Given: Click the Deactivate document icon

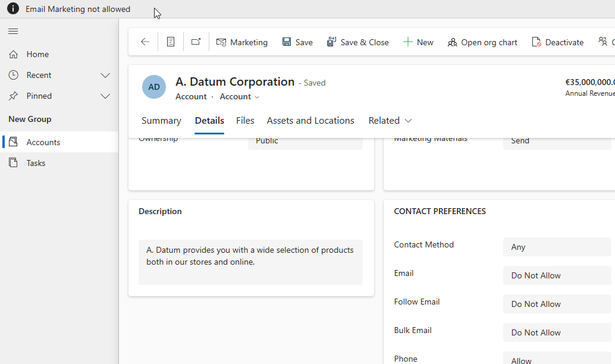Looking at the screenshot, I should 536,42.
